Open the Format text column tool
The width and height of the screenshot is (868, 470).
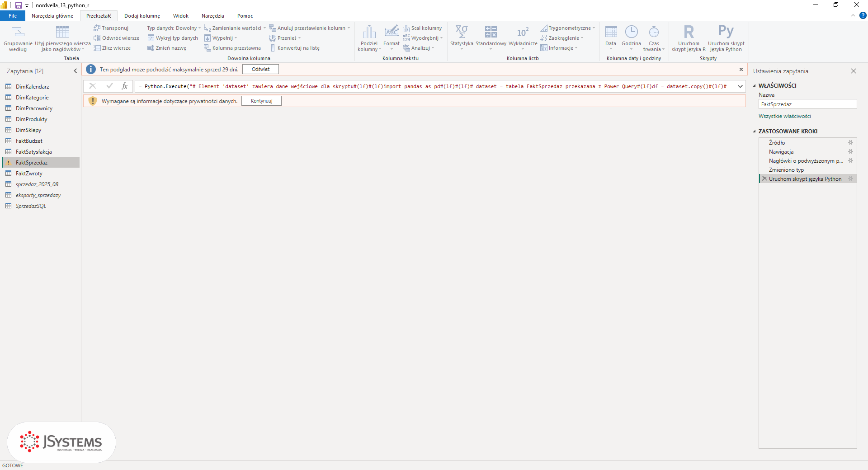click(392, 38)
